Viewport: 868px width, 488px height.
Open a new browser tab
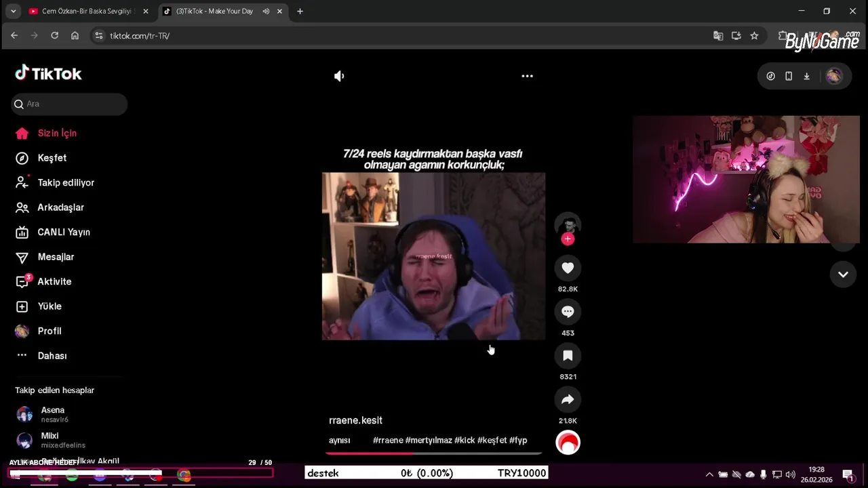click(x=300, y=12)
